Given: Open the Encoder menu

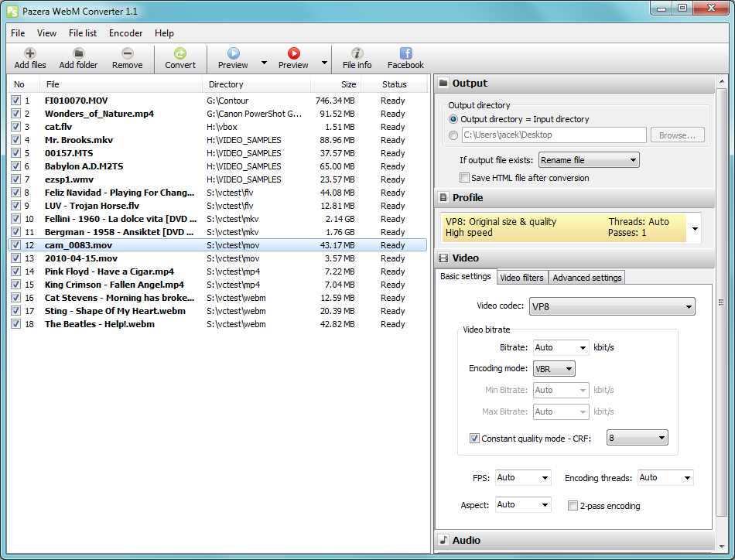Looking at the screenshot, I should (125, 33).
